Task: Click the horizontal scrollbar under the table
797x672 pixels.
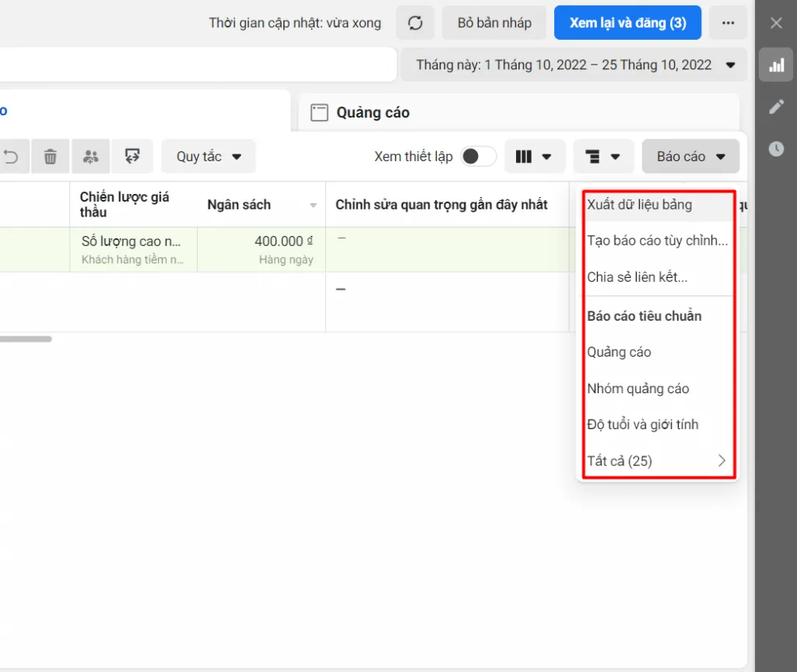Action: pos(26,339)
